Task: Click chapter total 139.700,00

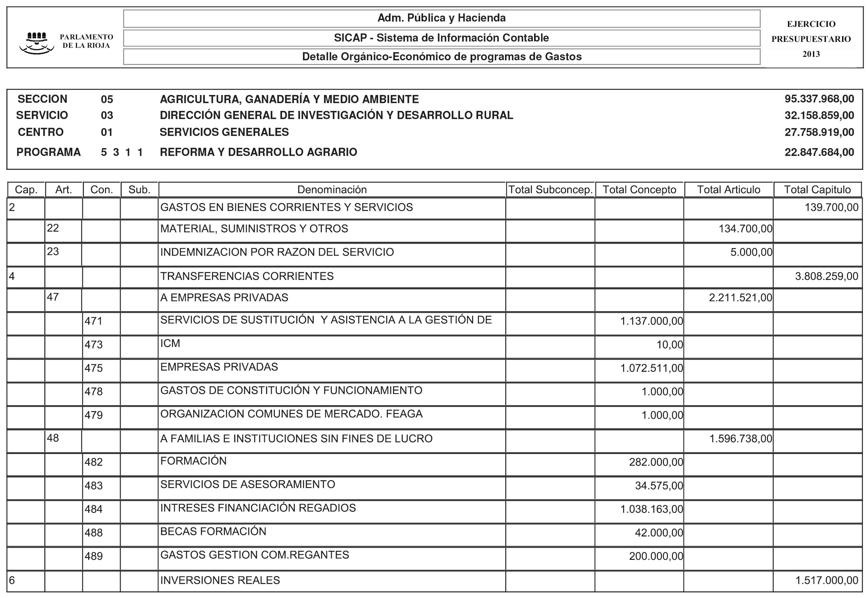Action: [831, 207]
